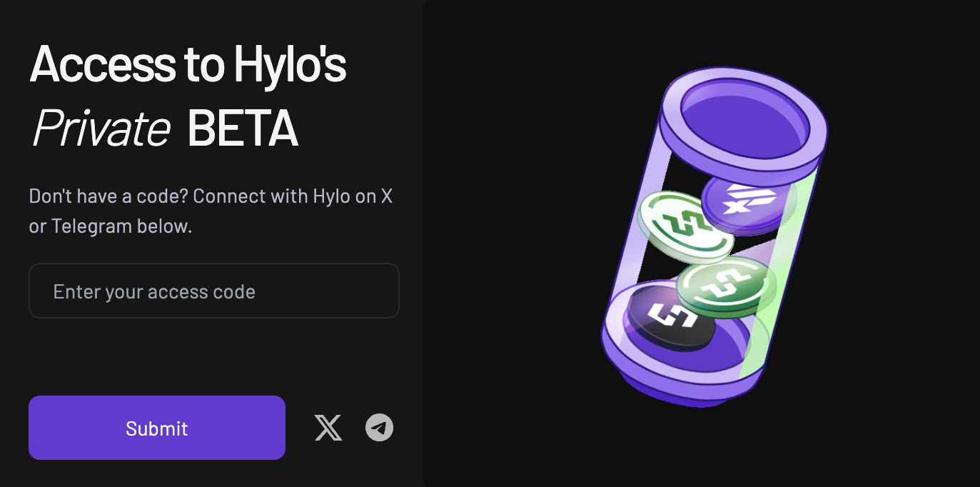This screenshot has height=487, width=980.
Task: Click the italic 'Private' word in the heading
Action: (101, 129)
